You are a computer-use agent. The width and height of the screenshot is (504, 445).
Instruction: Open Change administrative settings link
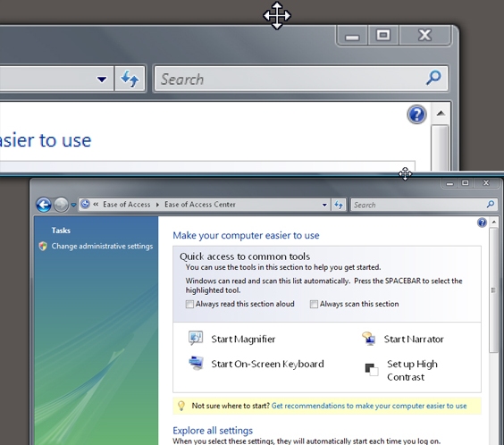[x=102, y=246]
